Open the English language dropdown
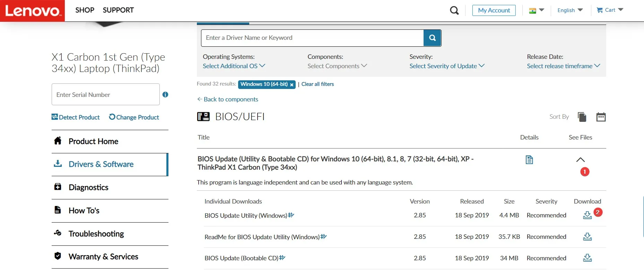The height and width of the screenshot is (270, 644). pos(570,10)
